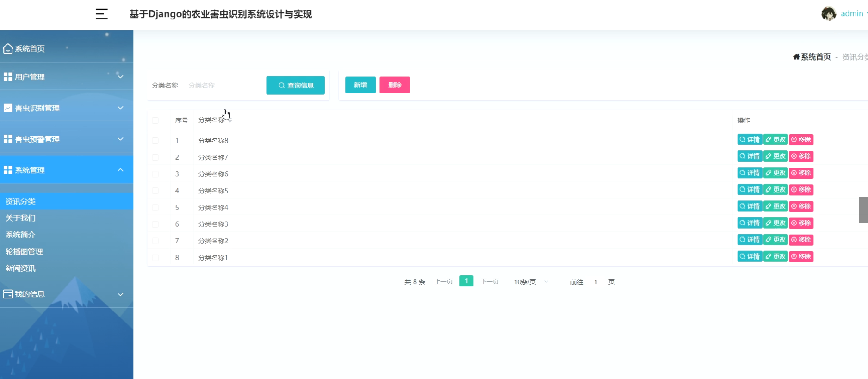Click the card icon next to 我的信息

coord(8,294)
